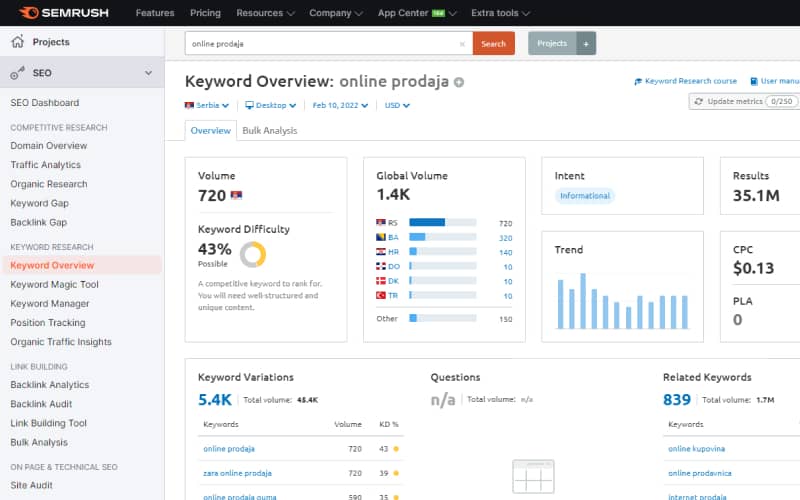Viewport: 800px width, 500px height.
Task: Click the desktop monitor icon in filters
Action: (x=249, y=105)
